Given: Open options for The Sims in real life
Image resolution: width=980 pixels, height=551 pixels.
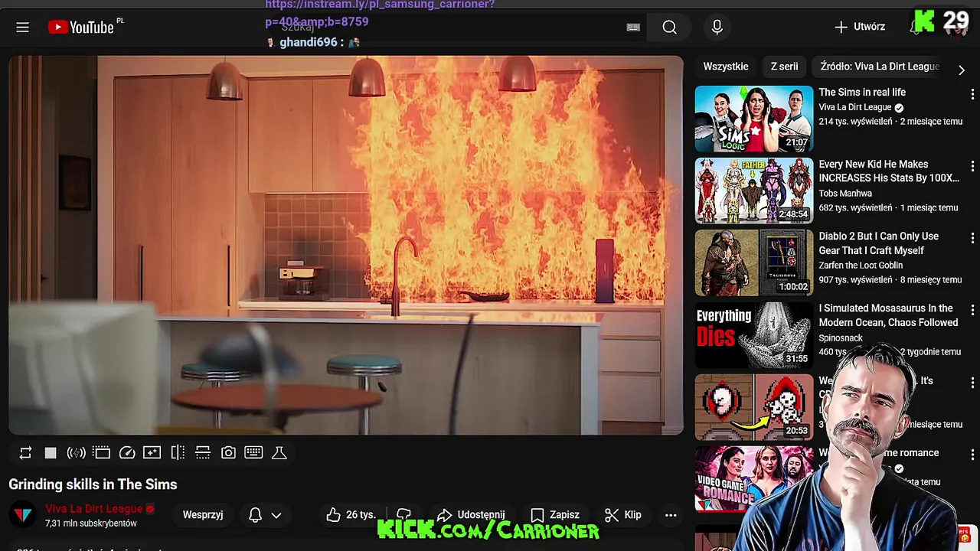Looking at the screenshot, I should tap(972, 94).
